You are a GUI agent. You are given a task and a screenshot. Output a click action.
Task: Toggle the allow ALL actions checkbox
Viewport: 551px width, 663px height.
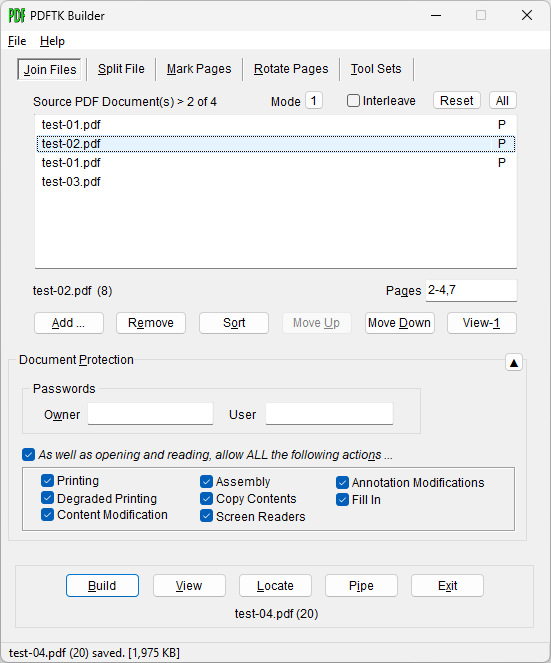pos(28,455)
